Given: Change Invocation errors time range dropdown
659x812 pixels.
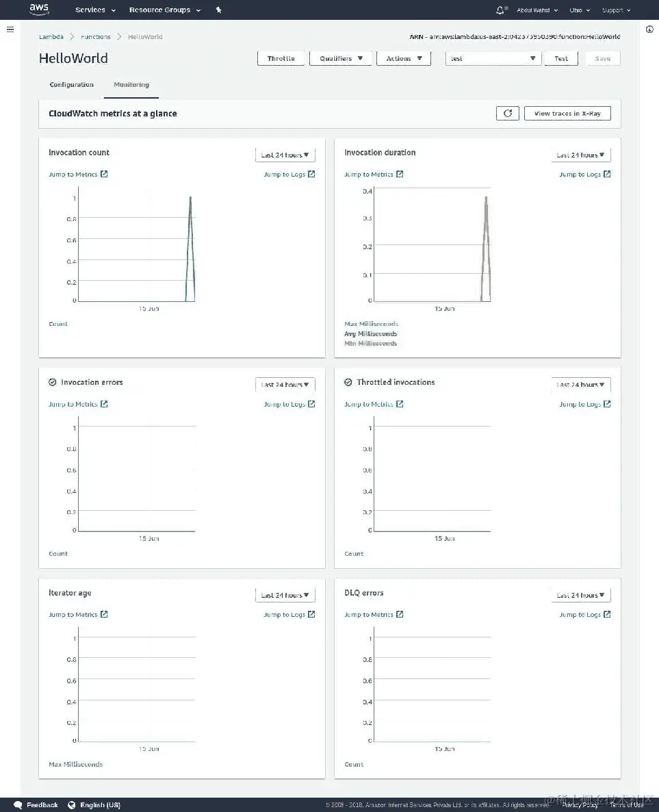Looking at the screenshot, I should [285, 384].
